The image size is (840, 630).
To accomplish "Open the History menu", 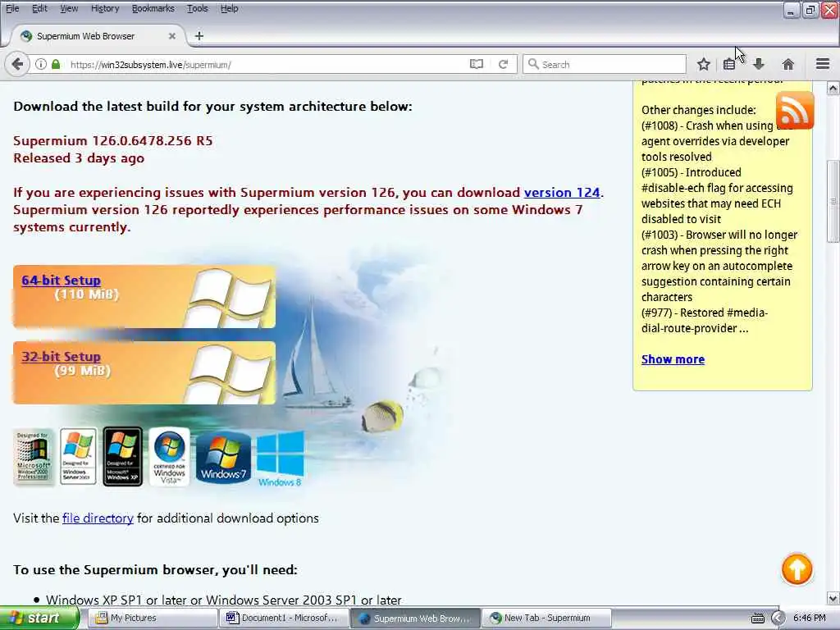I will pyautogui.click(x=105, y=8).
